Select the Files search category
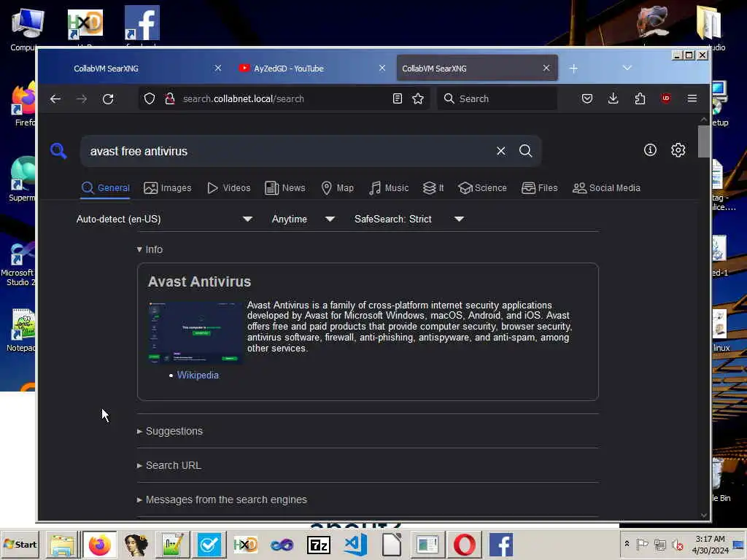Viewport: 747px width, 560px height. pyautogui.click(x=539, y=188)
